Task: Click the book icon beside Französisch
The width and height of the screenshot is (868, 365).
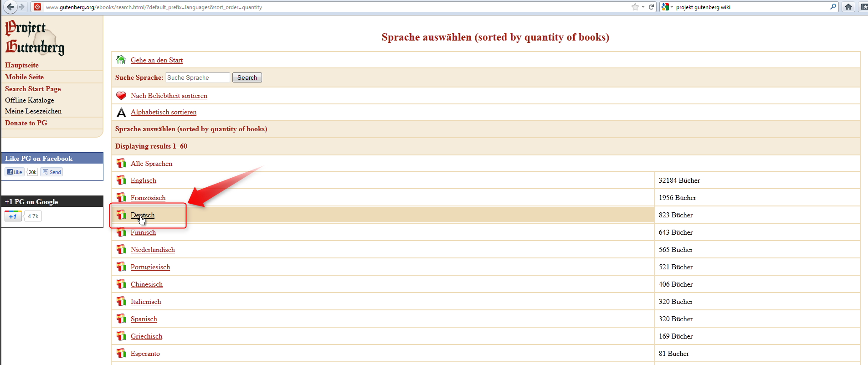Action: click(x=121, y=197)
